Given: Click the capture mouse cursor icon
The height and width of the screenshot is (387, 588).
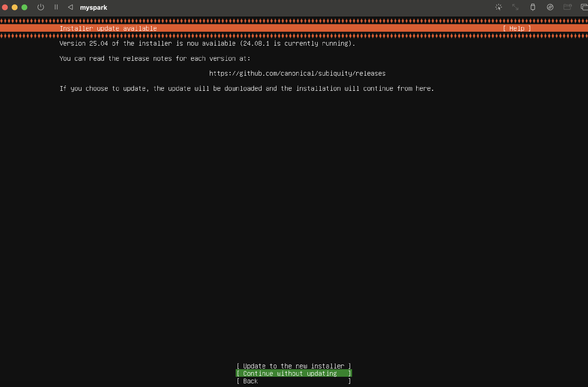Looking at the screenshot, I should point(498,7).
